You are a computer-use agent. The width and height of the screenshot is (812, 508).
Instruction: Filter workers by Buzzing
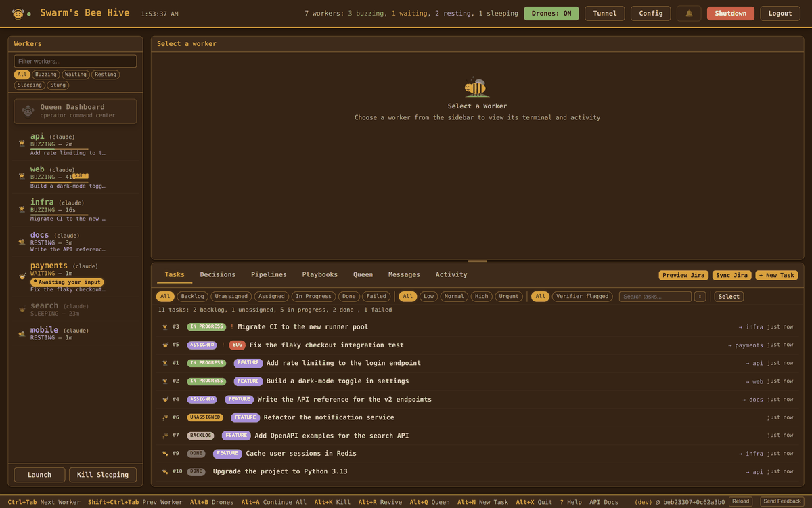click(x=46, y=75)
